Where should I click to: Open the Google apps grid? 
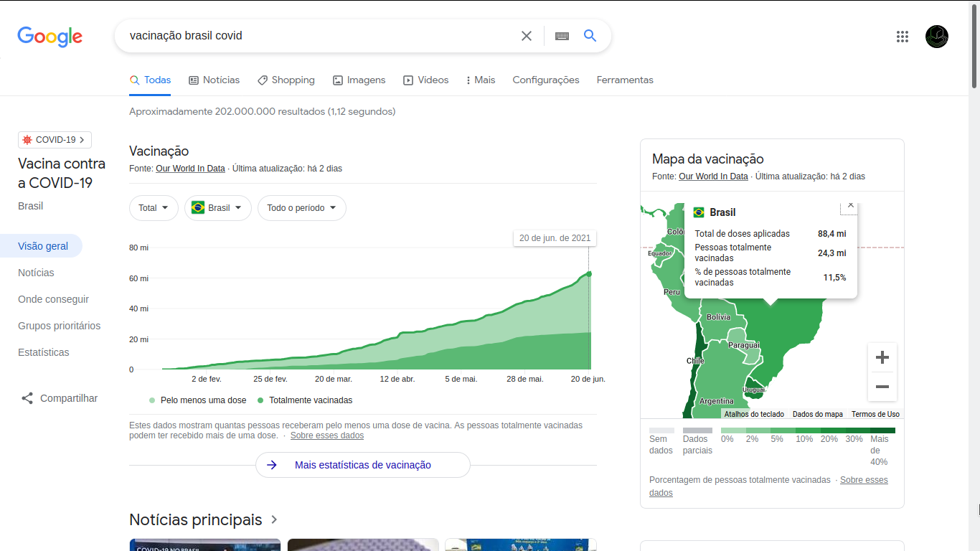point(903,37)
